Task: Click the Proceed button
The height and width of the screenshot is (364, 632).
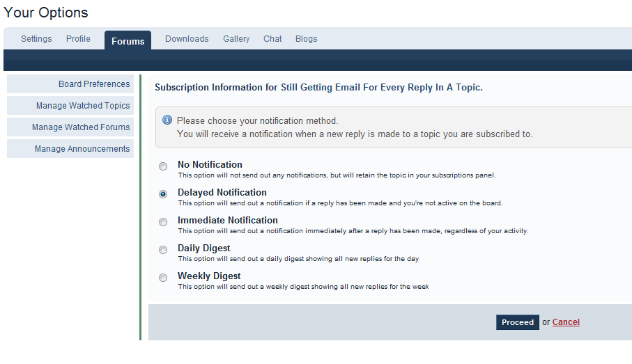Action: click(x=518, y=322)
